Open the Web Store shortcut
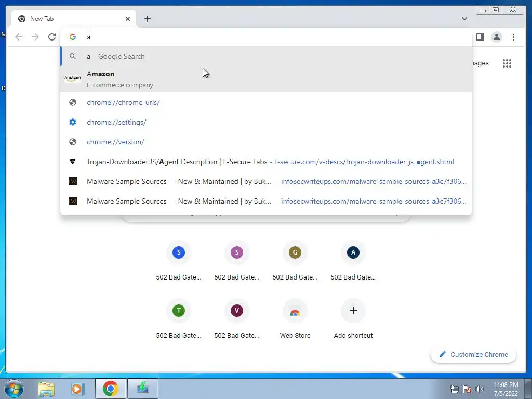 (x=295, y=311)
